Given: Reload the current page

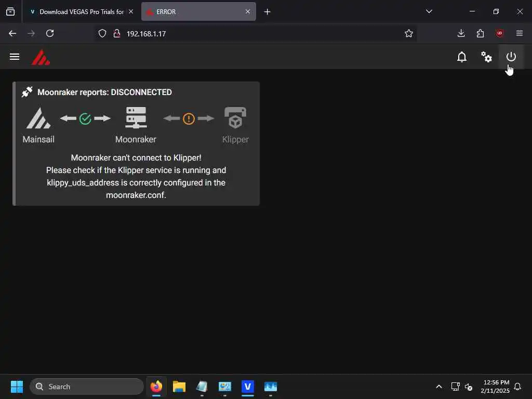Looking at the screenshot, I should [50, 33].
